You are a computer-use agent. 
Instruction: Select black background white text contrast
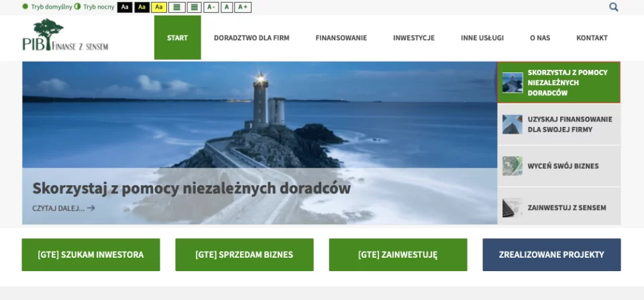pyautogui.click(x=125, y=7)
